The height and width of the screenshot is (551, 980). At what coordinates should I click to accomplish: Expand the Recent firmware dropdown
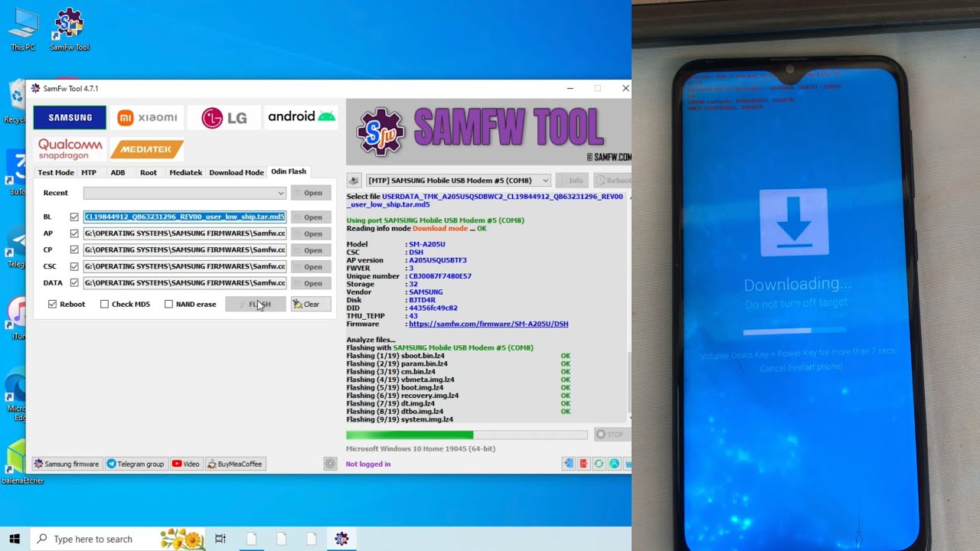[x=185, y=193]
